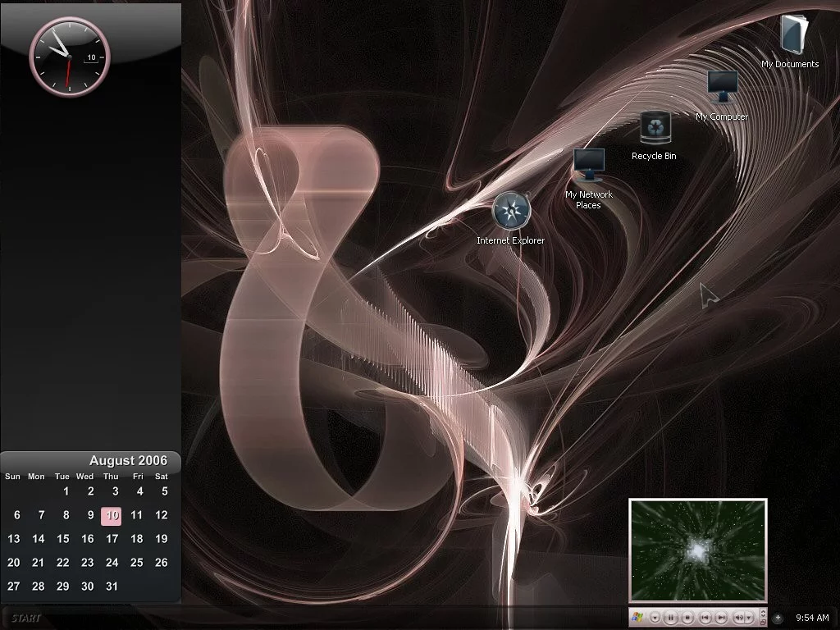Open the START menu

point(26,618)
